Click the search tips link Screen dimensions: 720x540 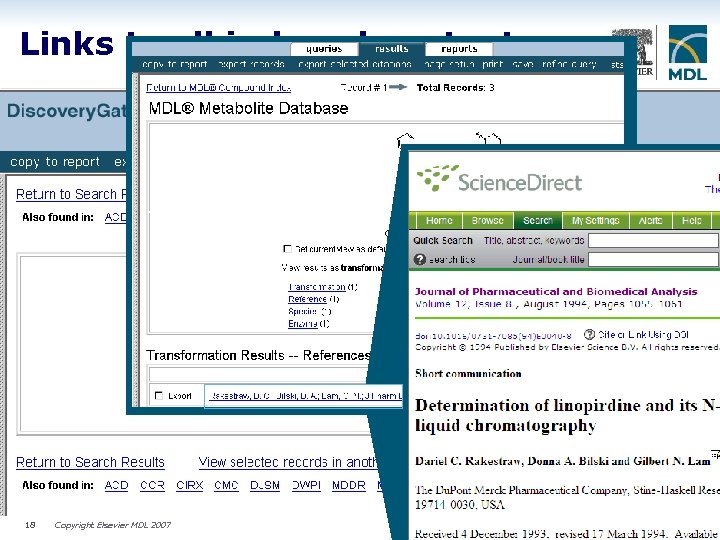[452, 260]
